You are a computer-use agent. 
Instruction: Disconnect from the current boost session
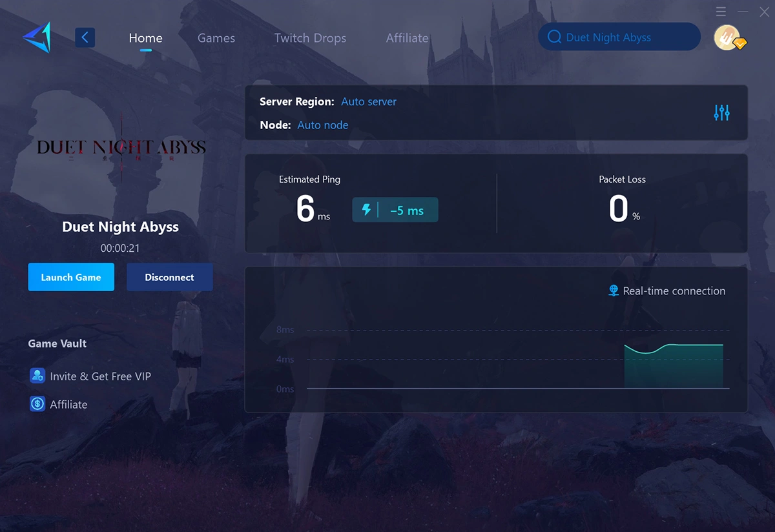click(x=169, y=277)
